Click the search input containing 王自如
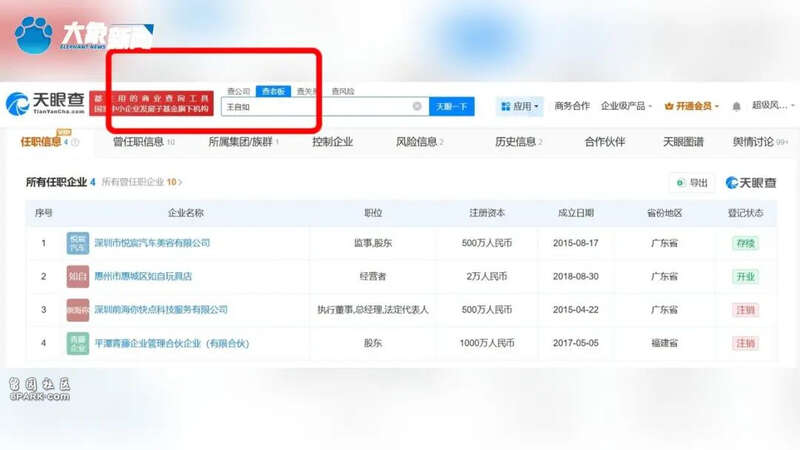The image size is (800, 450). [x=315, y=106]
